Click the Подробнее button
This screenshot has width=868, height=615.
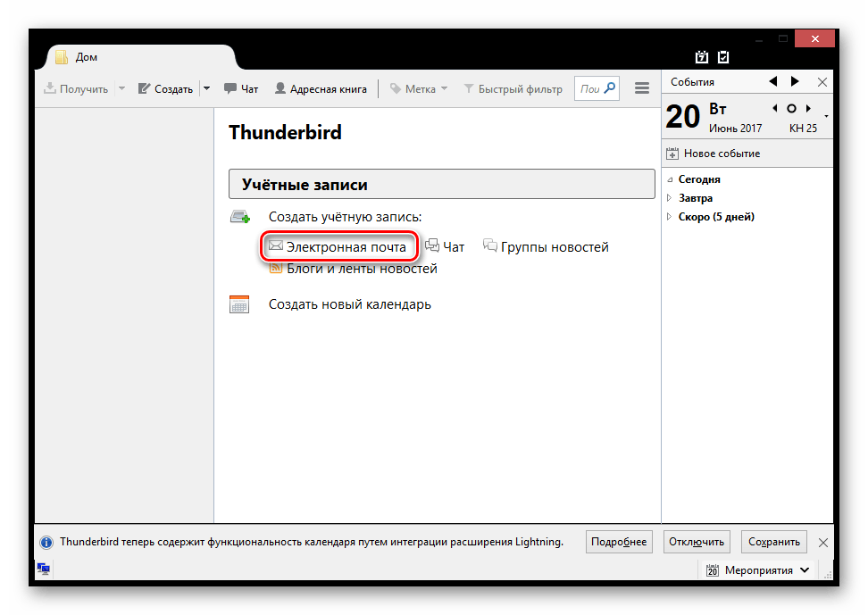tap(619, 542)
